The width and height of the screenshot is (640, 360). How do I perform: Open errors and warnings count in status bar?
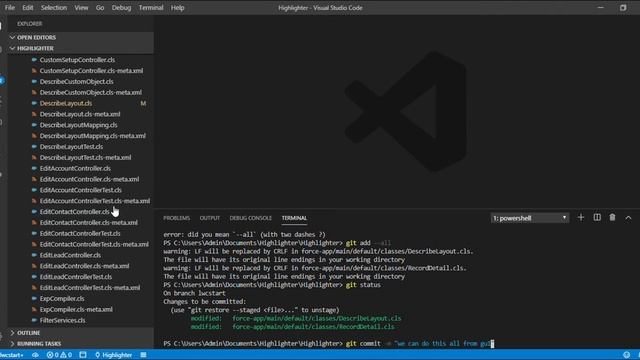tap(60, 355)
